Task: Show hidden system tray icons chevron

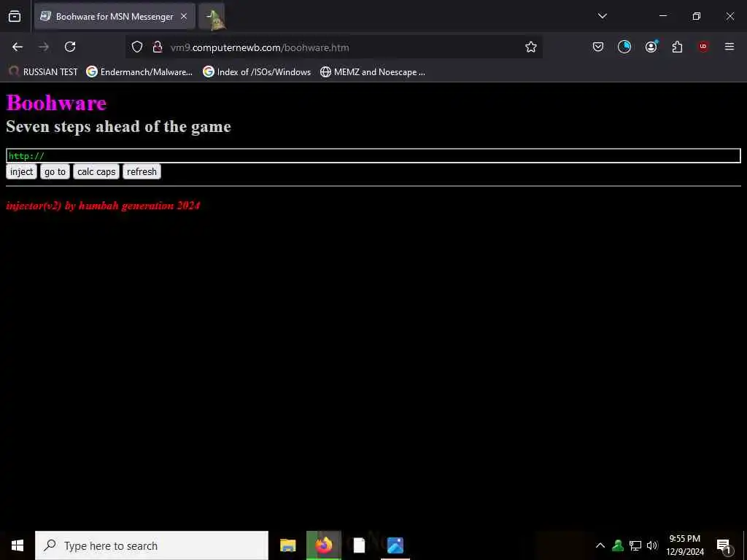Action: (x=600, y=545)
